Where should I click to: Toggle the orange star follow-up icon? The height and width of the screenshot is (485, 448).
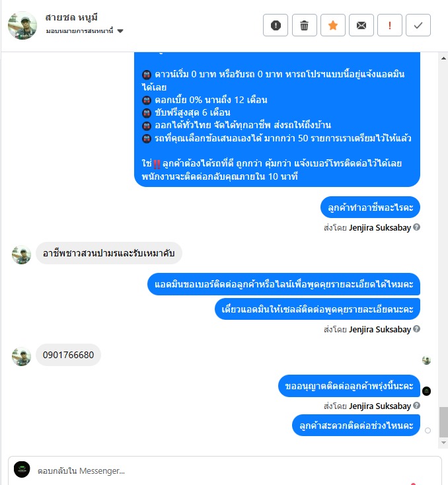333,25
